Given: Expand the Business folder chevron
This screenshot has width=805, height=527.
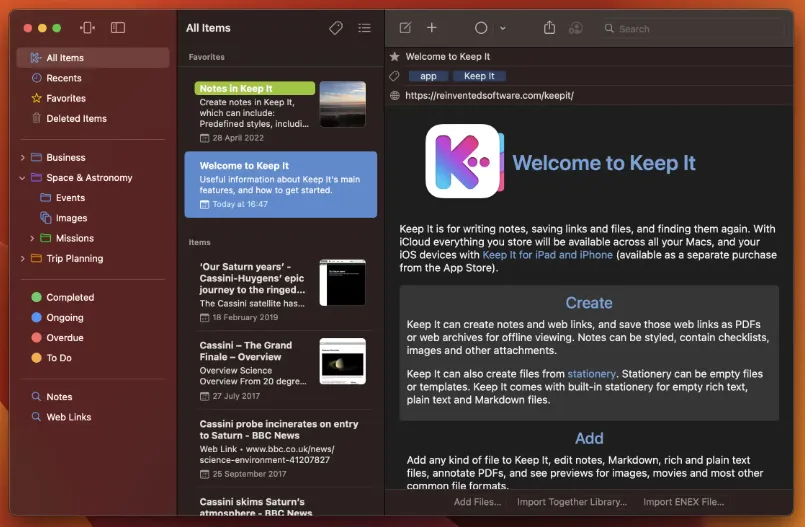Looking at the screenshot, I should coord(23,158).
